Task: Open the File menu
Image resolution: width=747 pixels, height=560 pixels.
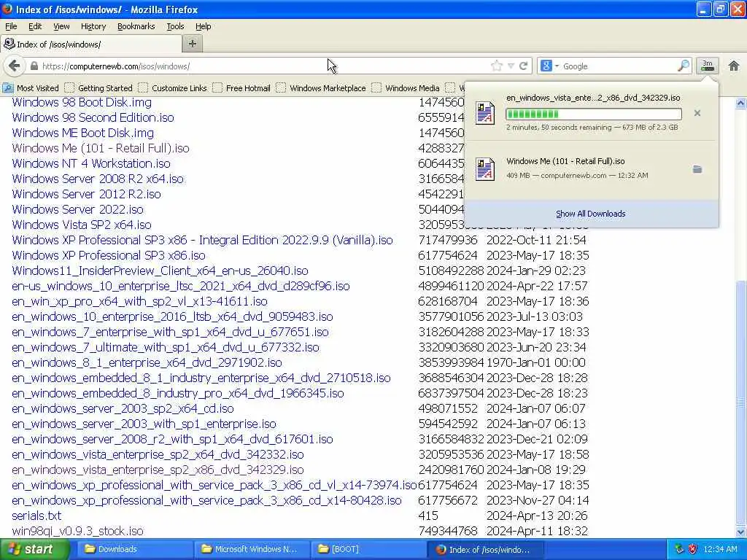Action: pyautogui.click(x=11, y=26)
